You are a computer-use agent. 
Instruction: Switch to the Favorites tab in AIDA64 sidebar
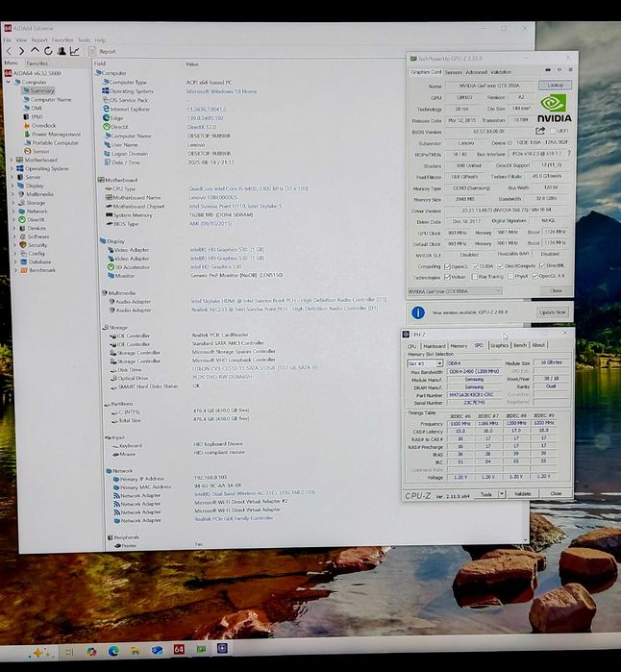(x=37, y=63)
